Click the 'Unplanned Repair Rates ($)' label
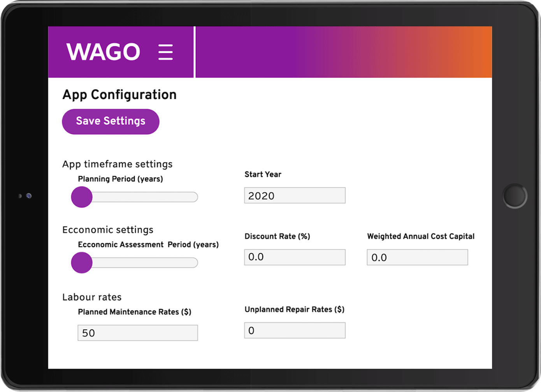This screenshot has width=541, height=392. pyautogui.click(x=294, y=310)
